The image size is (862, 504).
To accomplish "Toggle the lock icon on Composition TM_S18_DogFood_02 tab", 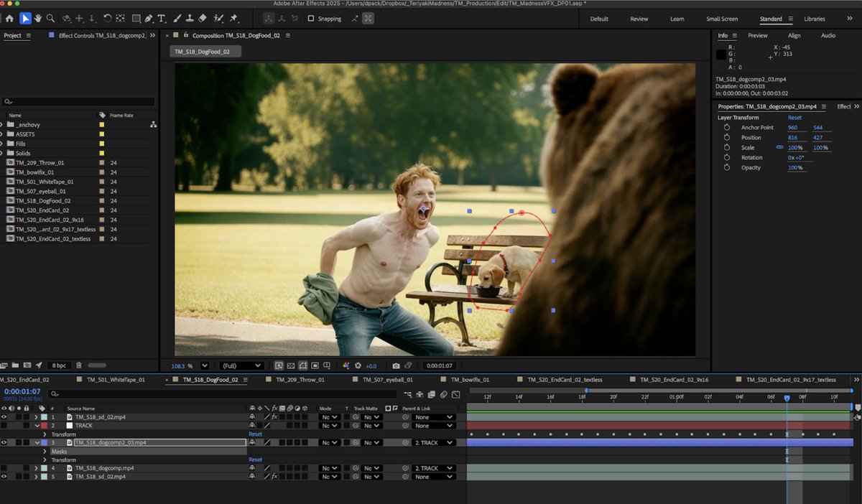I will tap(185, 35).
